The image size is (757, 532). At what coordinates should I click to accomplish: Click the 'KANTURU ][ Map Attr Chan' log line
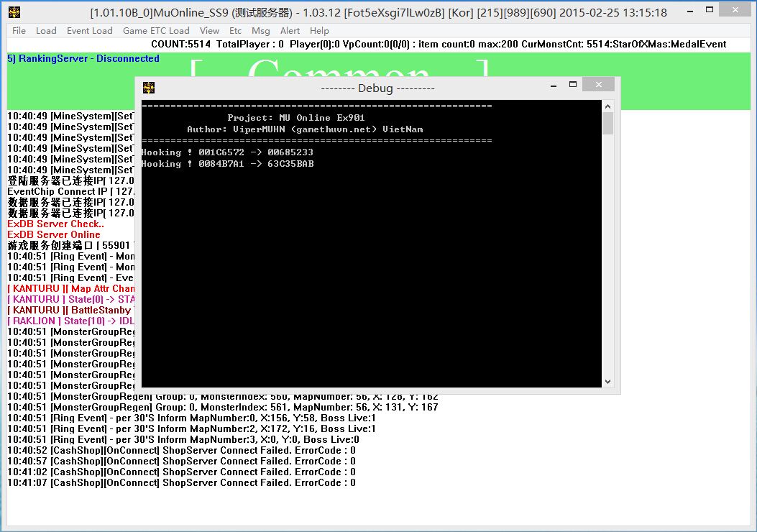71,289
